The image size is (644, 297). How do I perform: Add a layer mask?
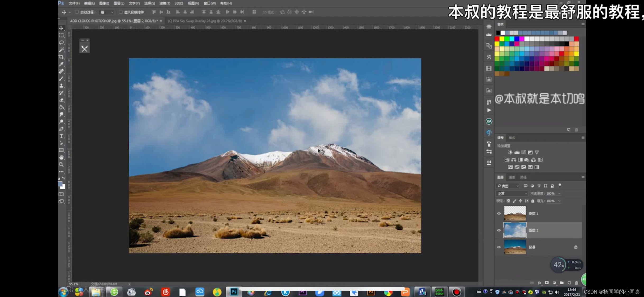[x=547, y=283]
